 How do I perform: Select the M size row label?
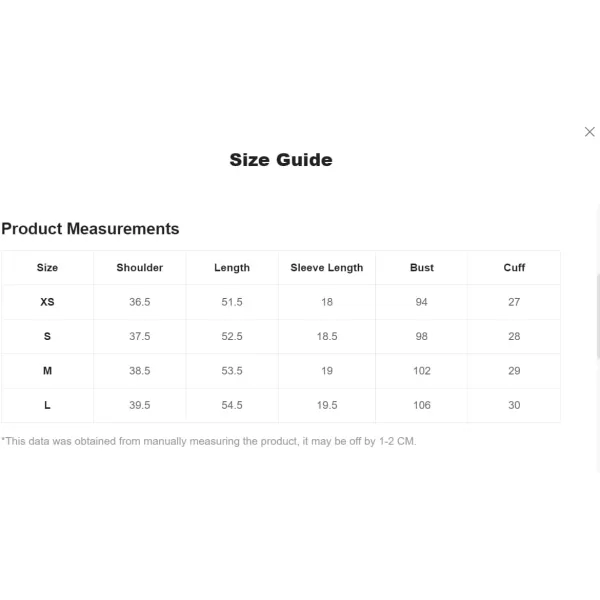point(47,371)
